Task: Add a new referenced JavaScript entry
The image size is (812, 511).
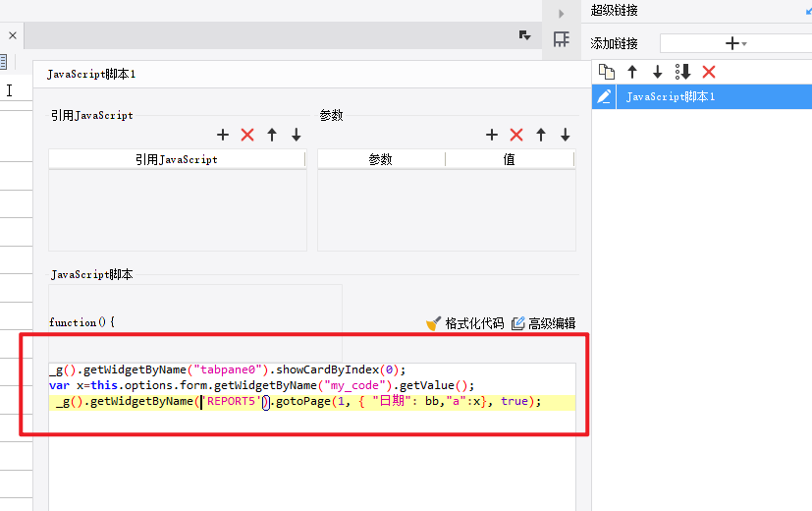Action: pyautogui.click(x=223, y=135)
